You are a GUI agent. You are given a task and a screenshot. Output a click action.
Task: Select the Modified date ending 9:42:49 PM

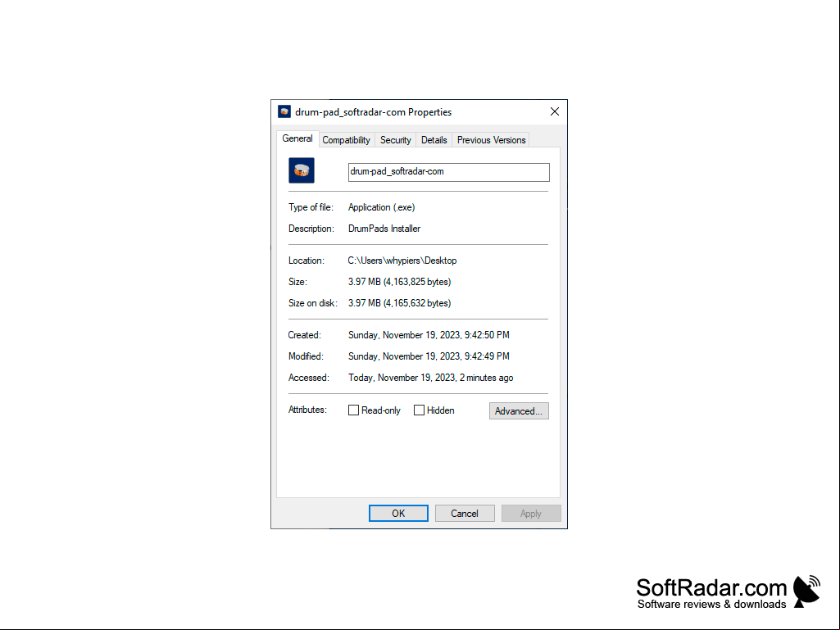429,356
